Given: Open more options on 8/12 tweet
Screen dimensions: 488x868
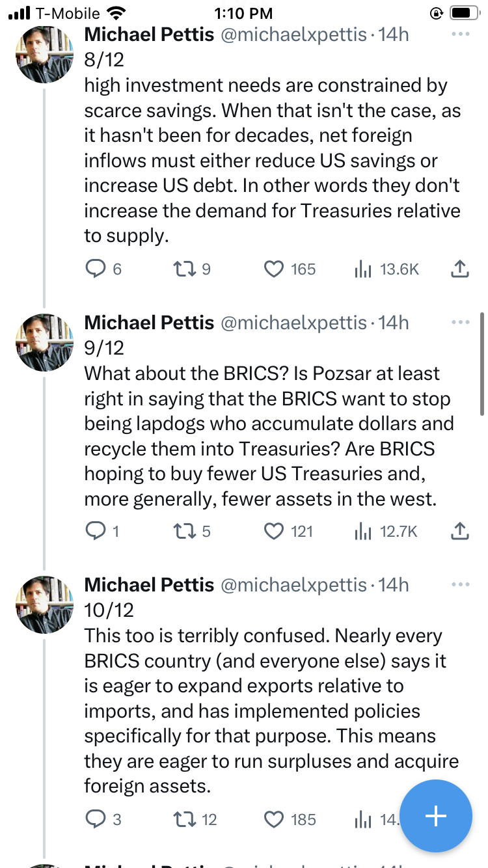Looking at the screenshot, I should (x=459, y=34).
